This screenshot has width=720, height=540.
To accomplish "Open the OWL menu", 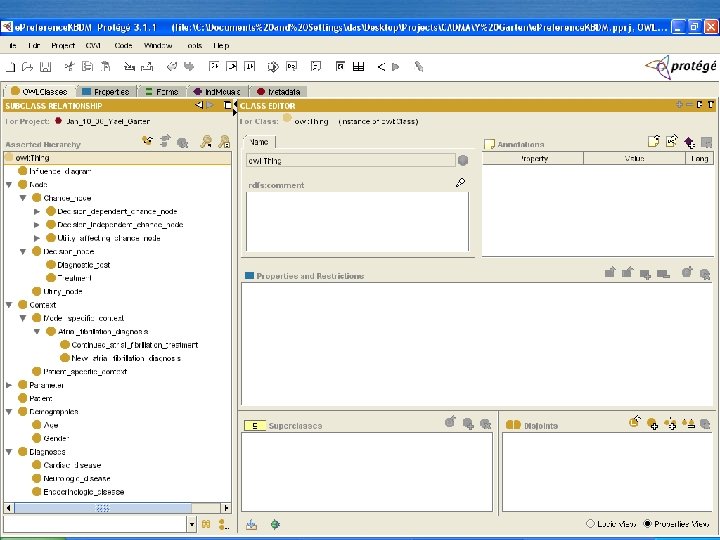I will pos(93,45).
